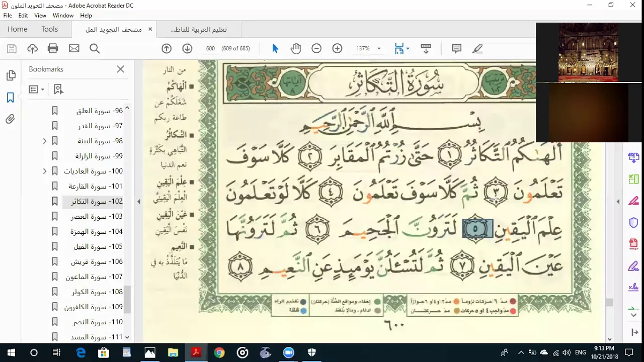Open the View menu
This screenshot has height=362, width=644.
(x=40, y=16)
